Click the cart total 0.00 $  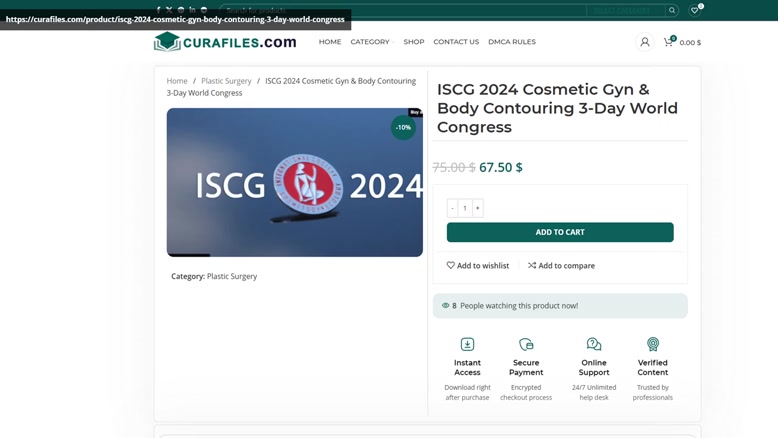click(x=690, y=43)
